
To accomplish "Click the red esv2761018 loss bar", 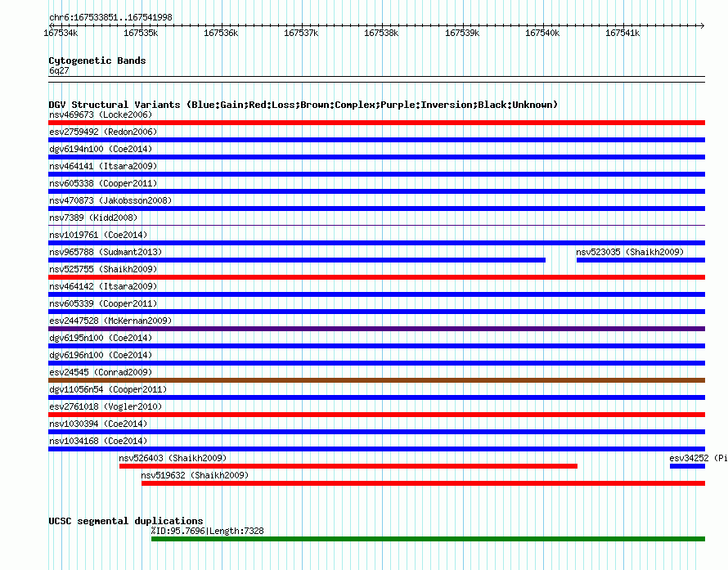I will point(376,415).
